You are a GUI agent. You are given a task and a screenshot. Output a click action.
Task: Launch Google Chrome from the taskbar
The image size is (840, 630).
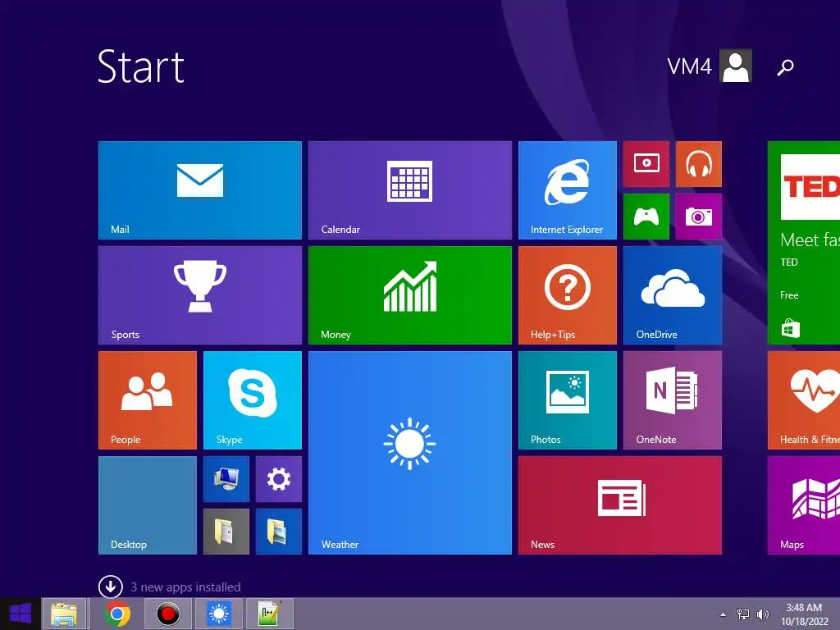(117, 614)
